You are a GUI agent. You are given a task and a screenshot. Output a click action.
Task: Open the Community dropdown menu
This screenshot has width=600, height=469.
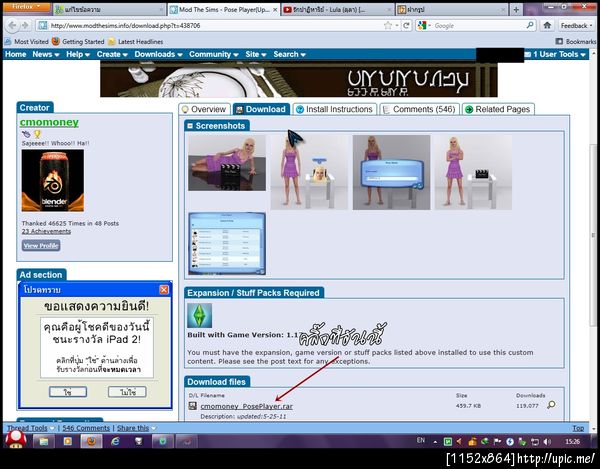click(214, 54)
